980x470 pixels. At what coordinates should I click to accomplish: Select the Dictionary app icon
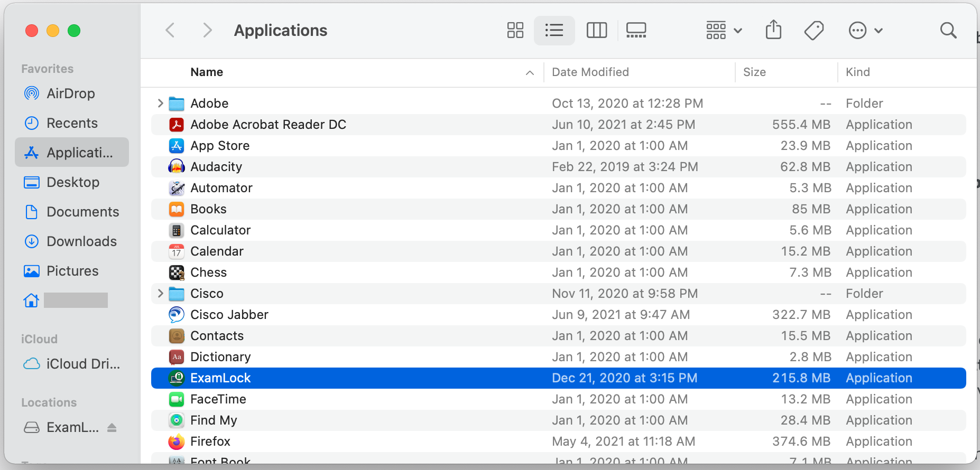(177, 357)
